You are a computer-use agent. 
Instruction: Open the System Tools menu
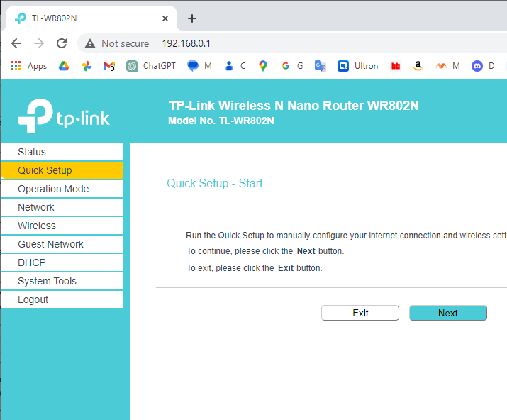[62, 281]
